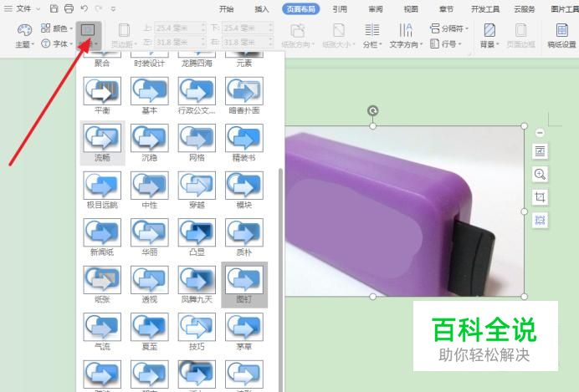Open the 主题 palette dropdown
This screenshot has height=392, width=579.
(x=24, y=35)
